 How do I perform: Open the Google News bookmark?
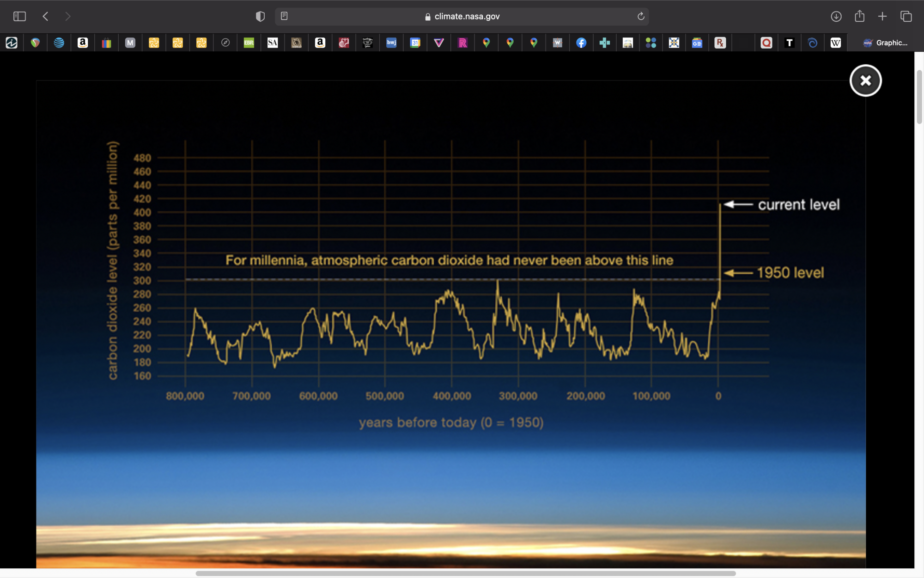697,43
